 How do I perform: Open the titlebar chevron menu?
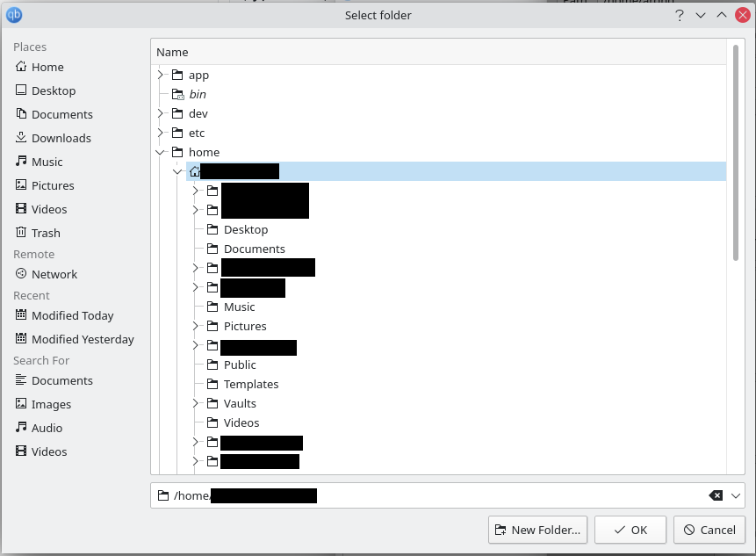tap(700, 15)
